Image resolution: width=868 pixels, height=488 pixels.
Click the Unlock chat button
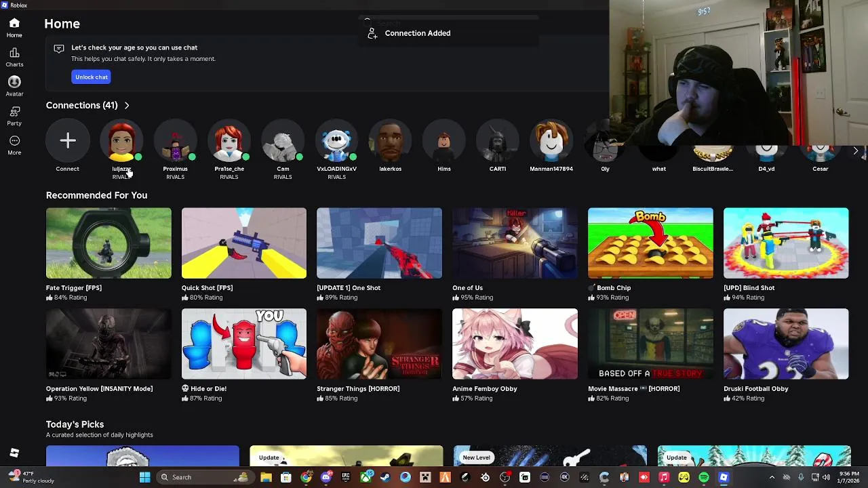(x=92, y=77)
